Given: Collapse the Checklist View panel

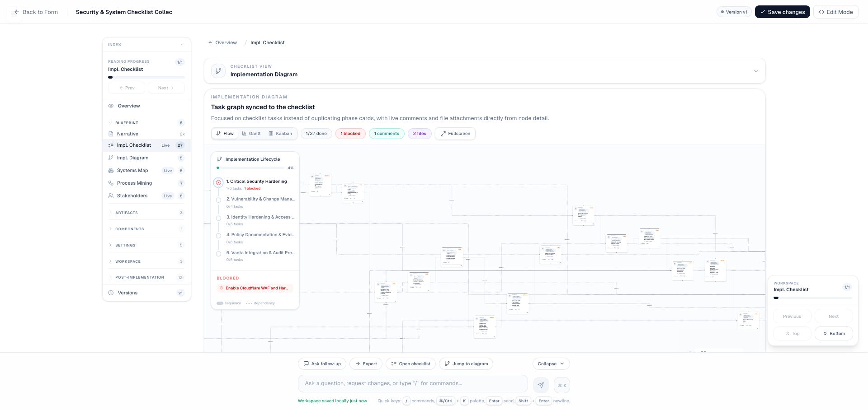Looking at the screenshot, I should (755, 71).
